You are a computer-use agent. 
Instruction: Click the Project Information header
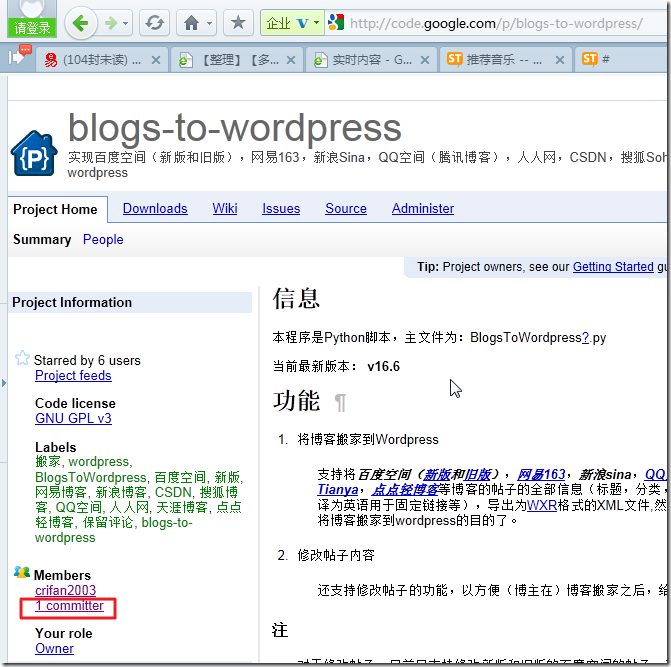pyautogui.click(x=130, y=302)
